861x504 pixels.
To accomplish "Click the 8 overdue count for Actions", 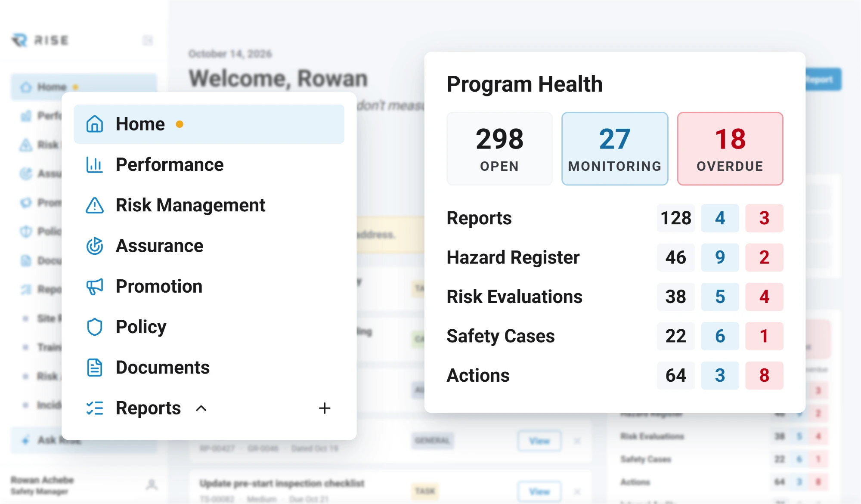I will click(764, 375).
